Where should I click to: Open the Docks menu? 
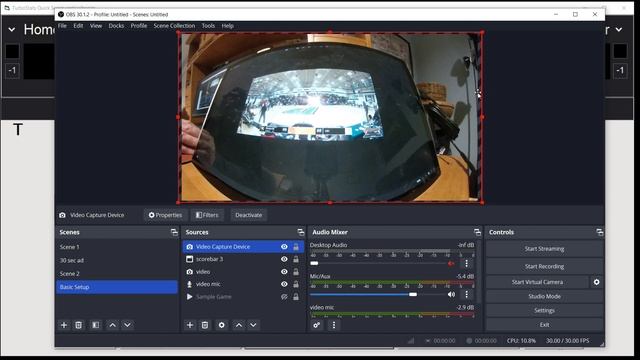[116, 26]
